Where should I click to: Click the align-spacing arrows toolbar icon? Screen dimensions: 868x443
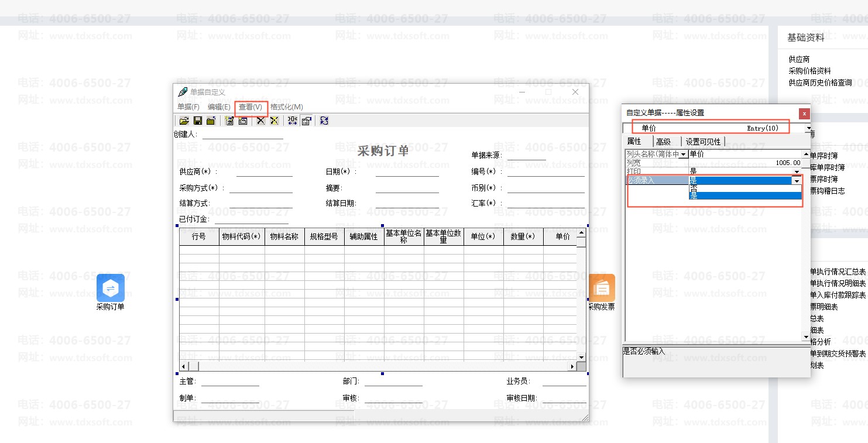[x=293, y=121]
